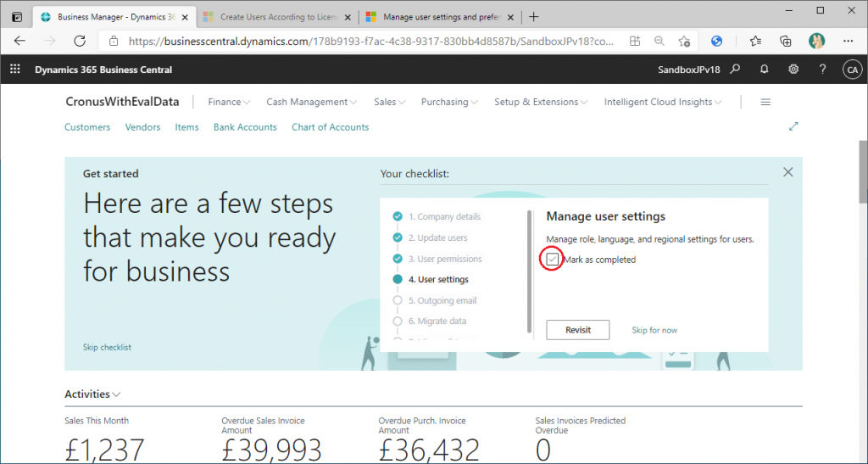
Task: Toggle the Mark as completed checkbox
Action: click(x=552, y=259)
